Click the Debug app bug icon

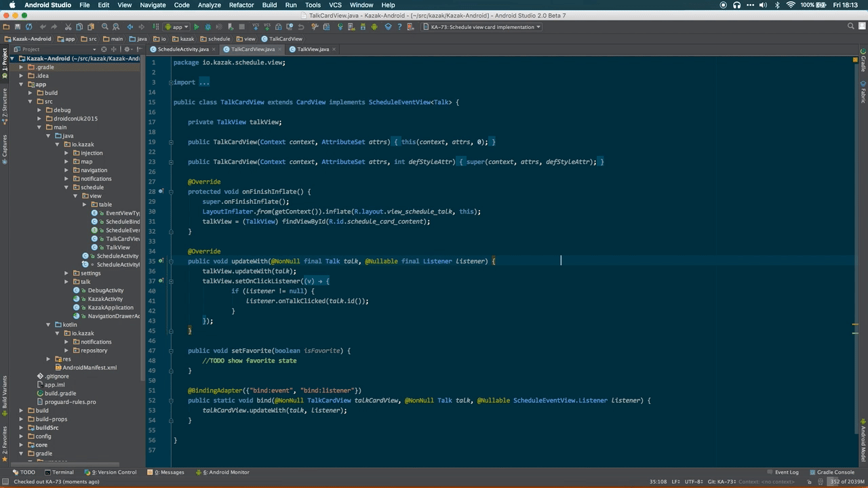click(208, 27)
